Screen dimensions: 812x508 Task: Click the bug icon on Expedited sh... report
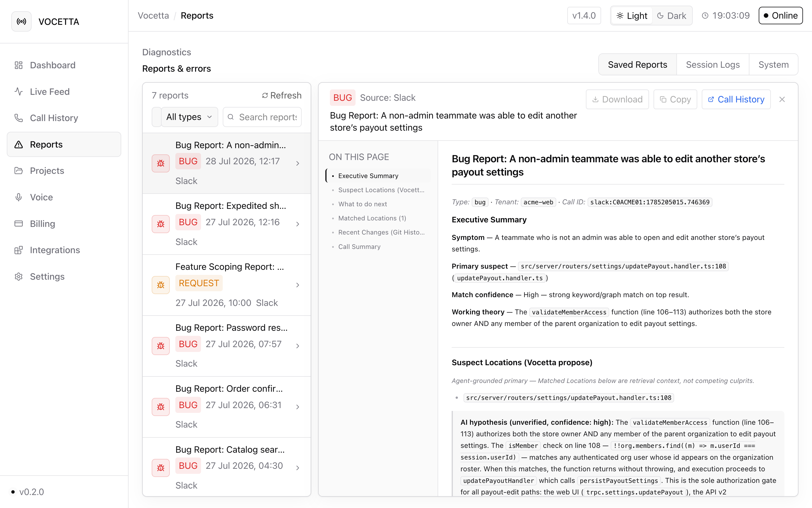coord(161,224)
